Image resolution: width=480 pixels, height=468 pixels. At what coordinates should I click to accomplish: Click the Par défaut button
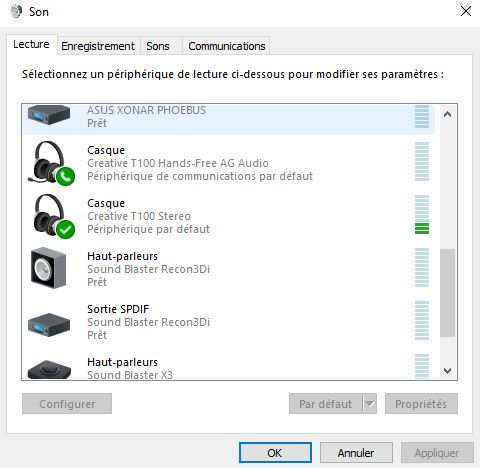click(x=326, y=404)
